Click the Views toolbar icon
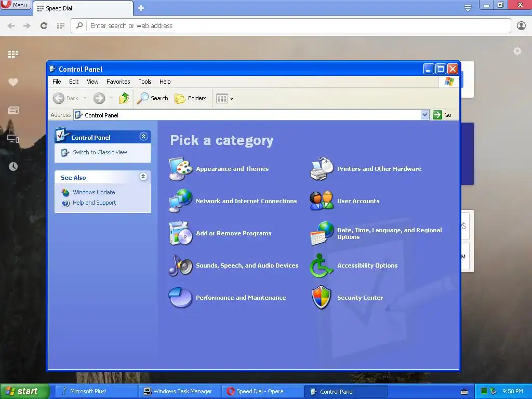 click(x=222, y=99)
